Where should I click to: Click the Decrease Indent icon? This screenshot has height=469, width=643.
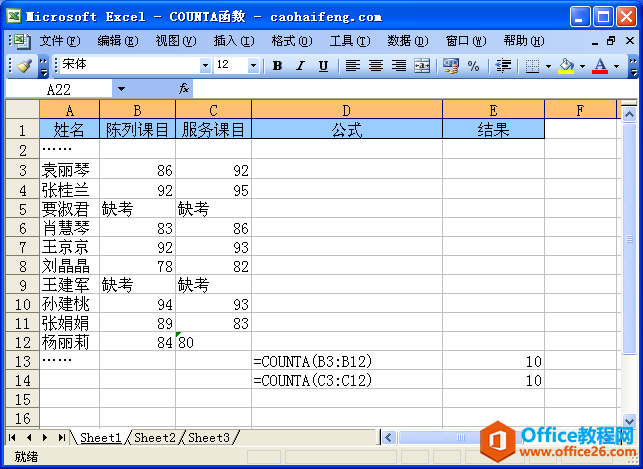(503, 66)
